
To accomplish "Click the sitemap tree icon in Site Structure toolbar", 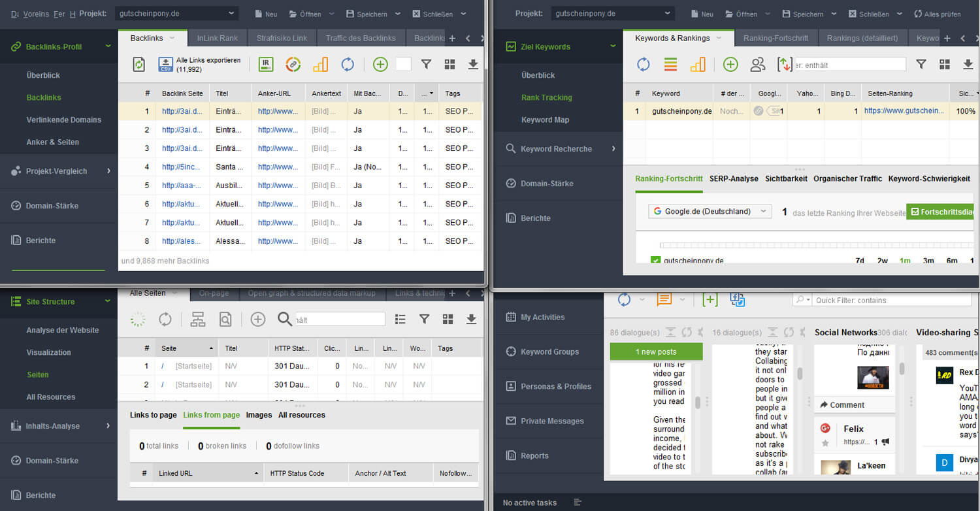I will point(198,319).
